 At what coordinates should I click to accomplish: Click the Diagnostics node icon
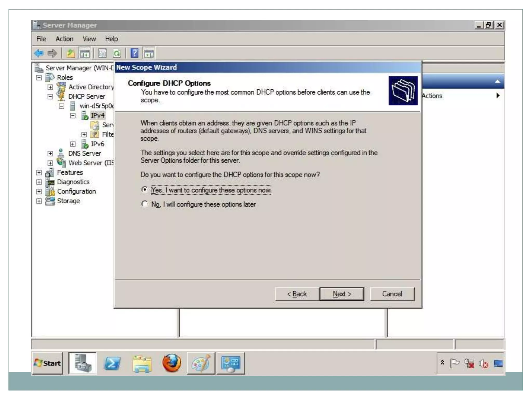pyautogui.click(x=50, y=182)
